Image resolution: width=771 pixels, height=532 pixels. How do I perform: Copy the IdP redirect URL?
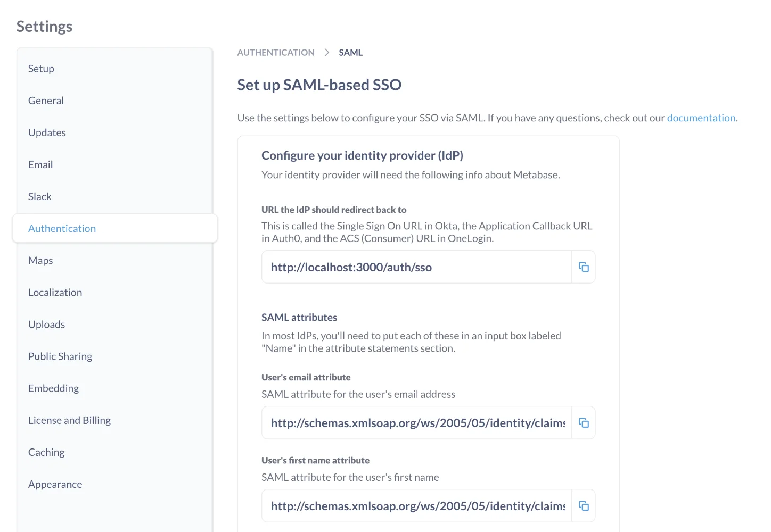584,267
